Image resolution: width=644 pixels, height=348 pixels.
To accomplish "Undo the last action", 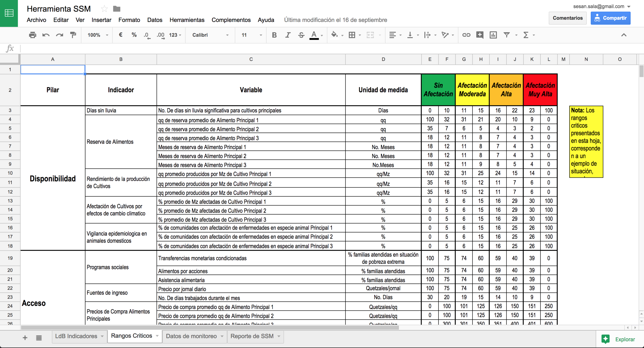I will click(46, 35).
